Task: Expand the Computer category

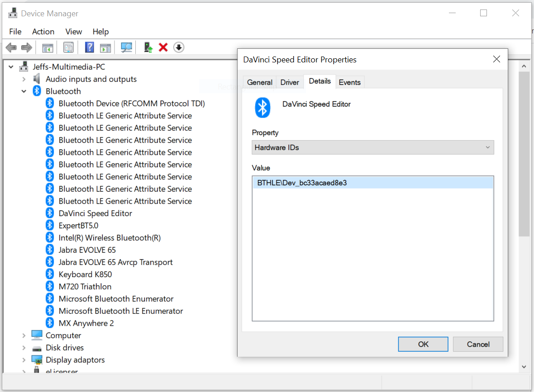Action: (24, 335)
